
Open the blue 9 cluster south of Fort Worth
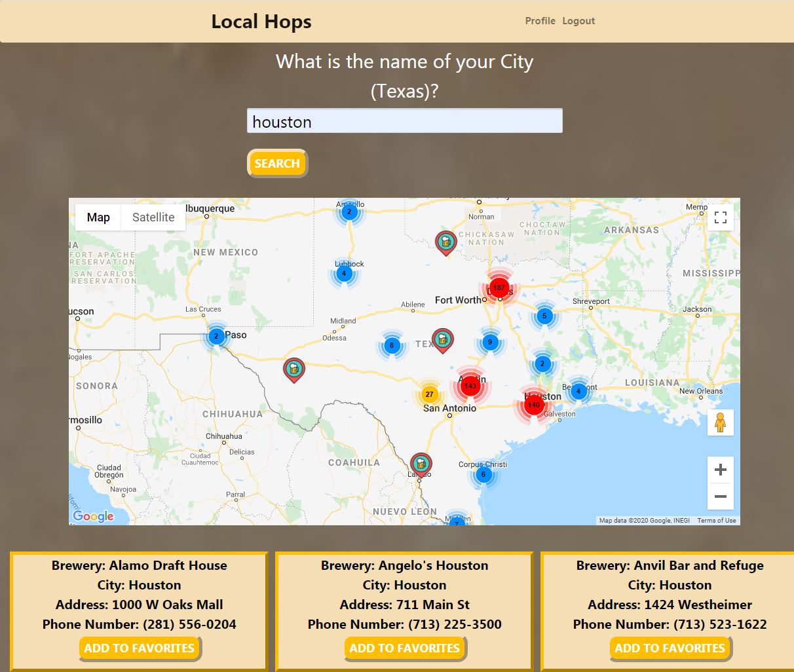tap(490, 342)
